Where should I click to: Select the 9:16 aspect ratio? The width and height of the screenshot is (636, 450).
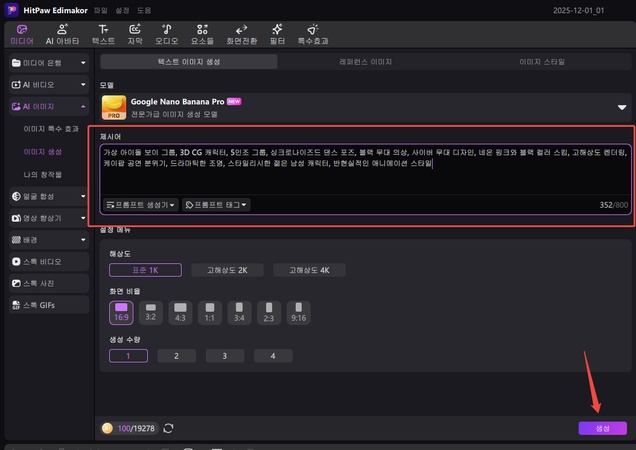(299, 312)
